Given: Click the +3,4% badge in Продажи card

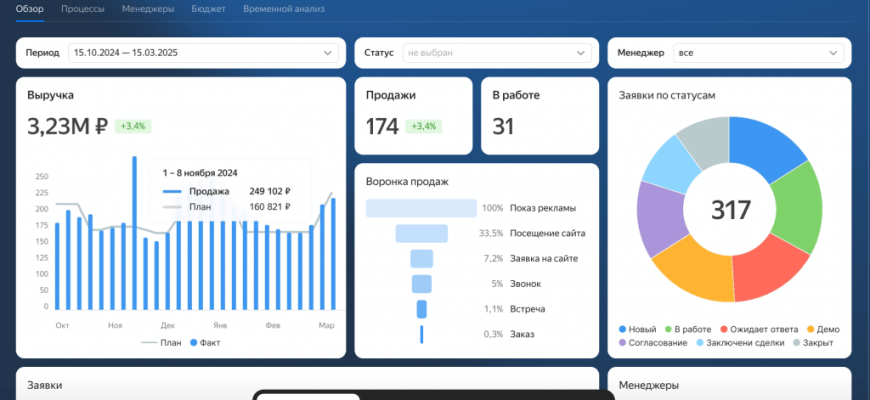Looking at the screenshot, I should point(424,126).
